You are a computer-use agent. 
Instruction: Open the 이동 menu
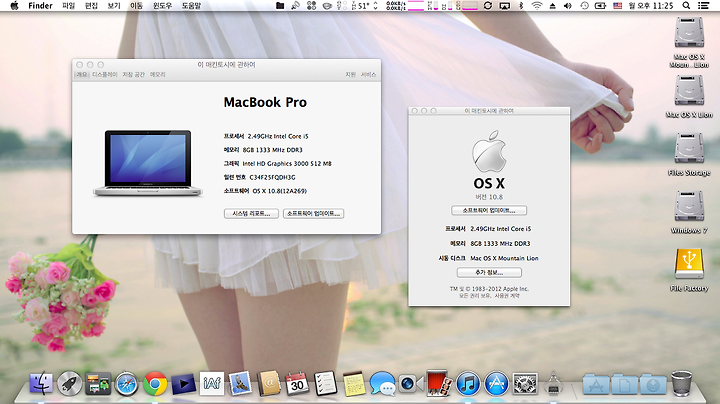pyautogui.click(x=136, y=6)
